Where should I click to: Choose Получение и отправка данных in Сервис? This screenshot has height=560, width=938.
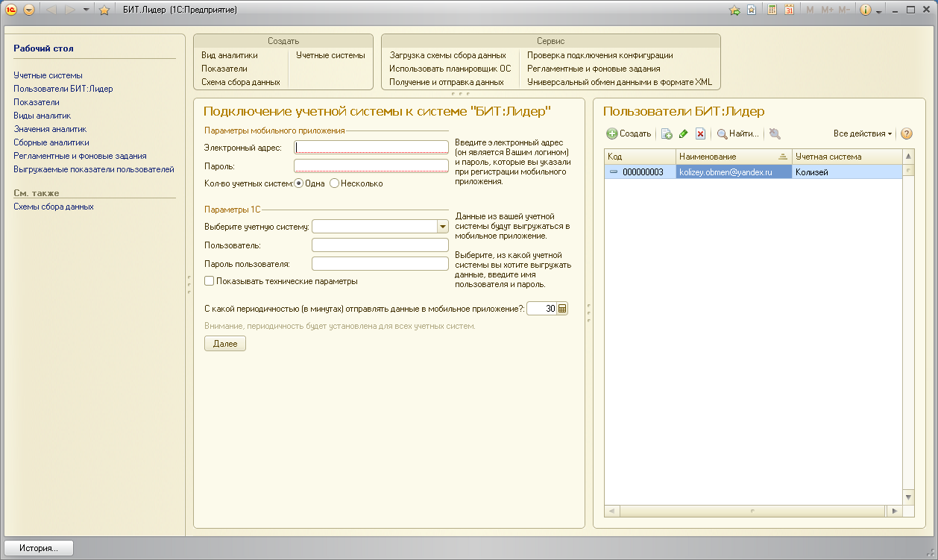(x=447, y=82)
